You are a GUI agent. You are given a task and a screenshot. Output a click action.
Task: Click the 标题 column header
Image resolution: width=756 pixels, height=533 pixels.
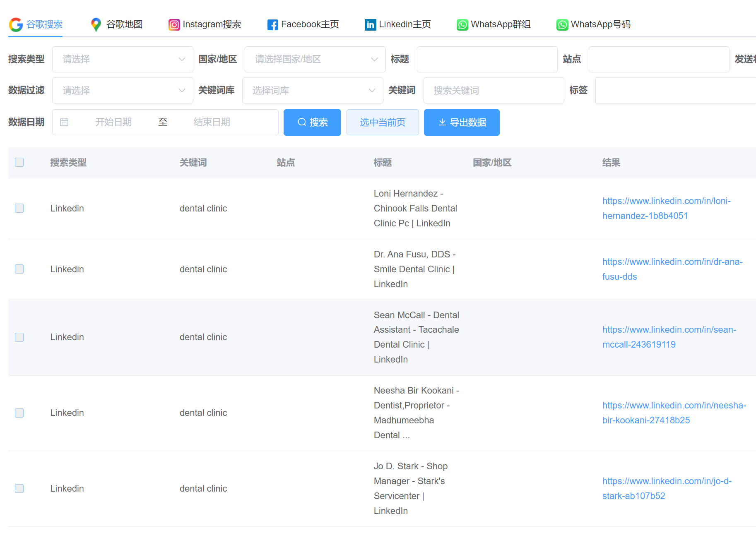tap(383, 163)
